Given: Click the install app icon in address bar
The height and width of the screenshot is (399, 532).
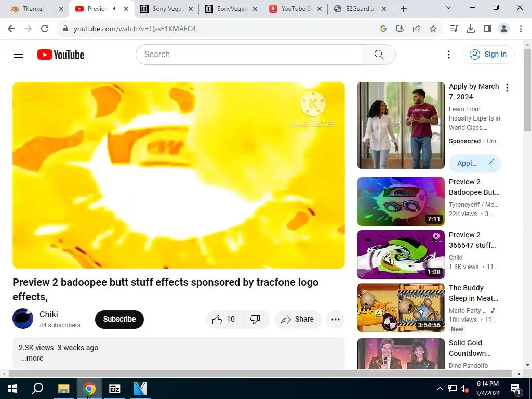Looking at the screenshot, I should click(400, 29).
